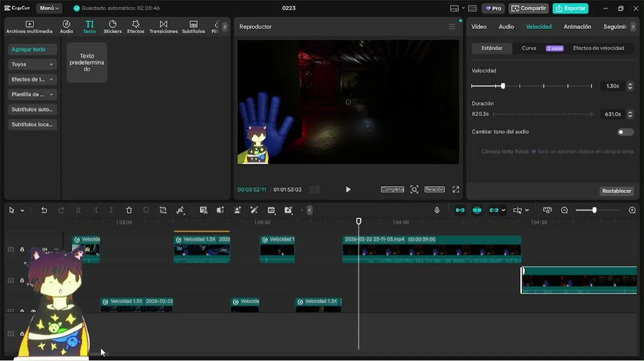Open the Subtítulos panel
The image size is (644, 361).
tap(194, 27)
